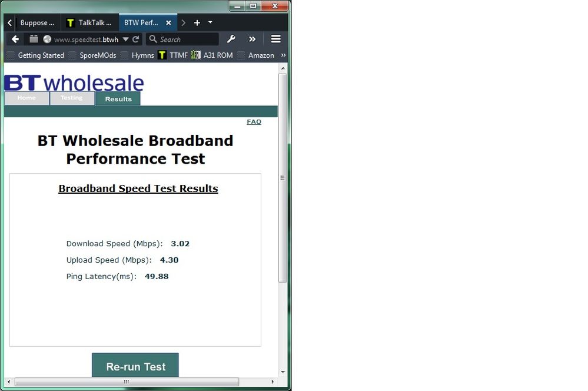The height and width of the screenshot is (391, 588).
Task: Close the browser window
Action: pos(275,6)
